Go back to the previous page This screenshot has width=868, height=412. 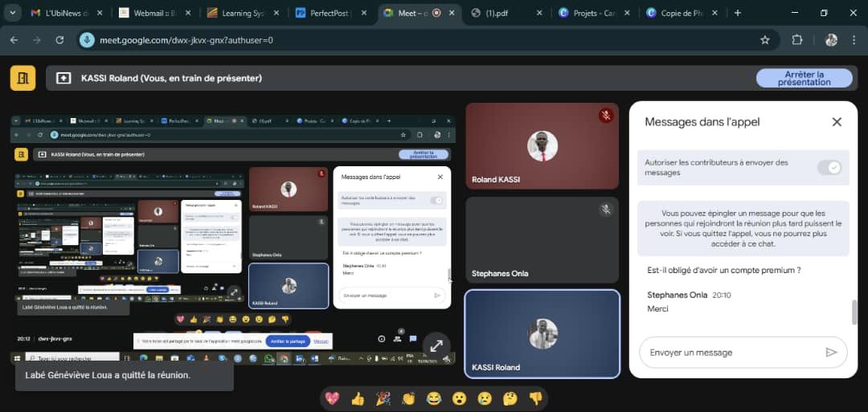pyautogui.click(x=14, y=40)
